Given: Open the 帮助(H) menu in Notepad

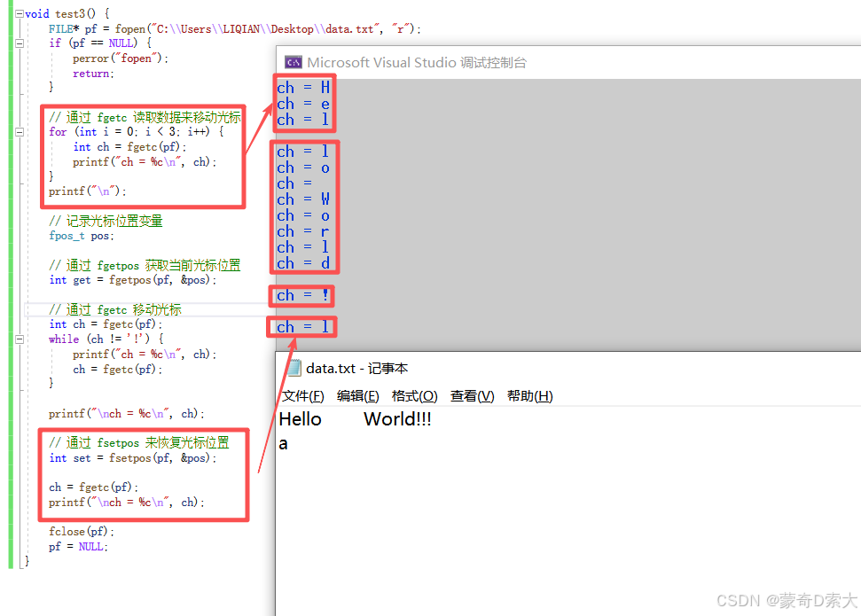Looking at the screenshot, I should (530, 396).
